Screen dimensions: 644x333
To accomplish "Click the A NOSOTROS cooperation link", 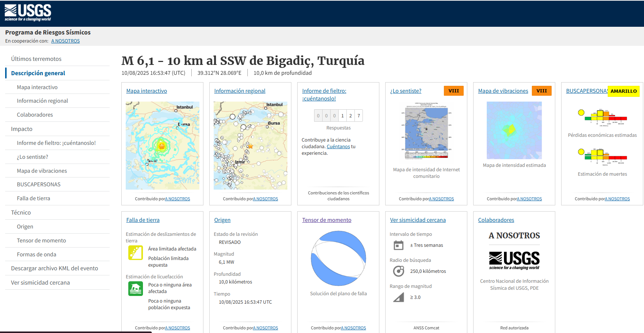I will [65, 41].
